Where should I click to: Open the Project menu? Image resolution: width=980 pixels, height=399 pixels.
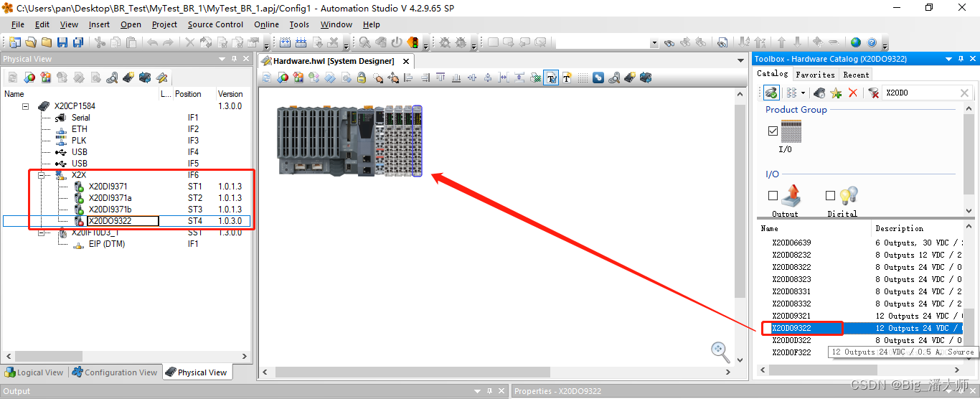click(x=164, y=24)
